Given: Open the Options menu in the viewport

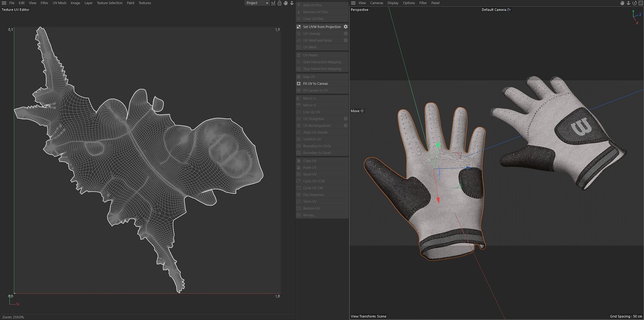Looking at the screenshot, I should pos(409,3).
